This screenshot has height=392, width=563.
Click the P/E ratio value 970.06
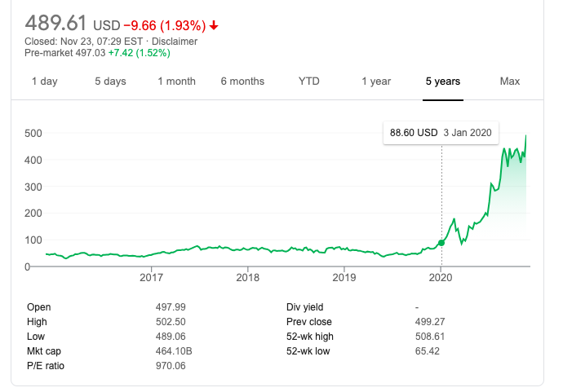coord(171,366)
